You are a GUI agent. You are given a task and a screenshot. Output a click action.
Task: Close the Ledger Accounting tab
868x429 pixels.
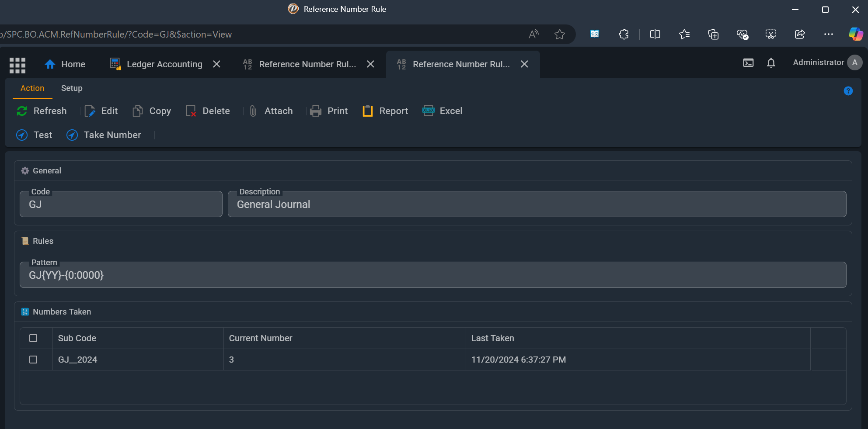[x=216, y=64]
